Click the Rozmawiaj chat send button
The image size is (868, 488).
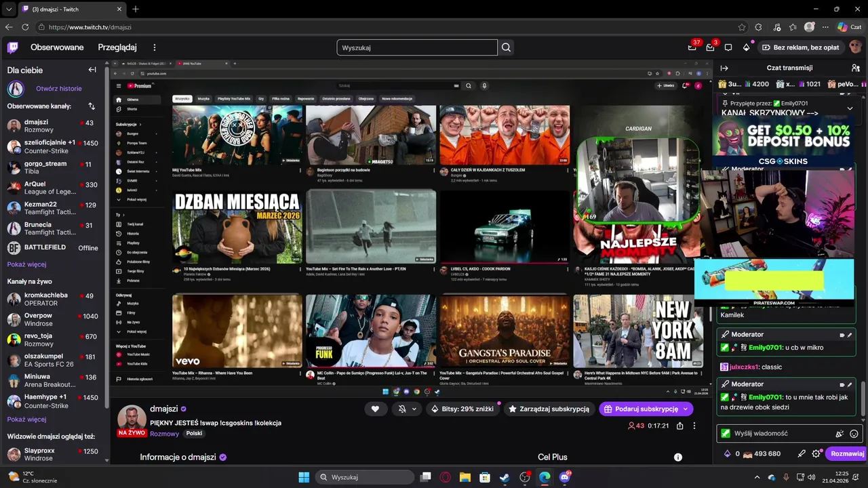[x=847, y=453]
